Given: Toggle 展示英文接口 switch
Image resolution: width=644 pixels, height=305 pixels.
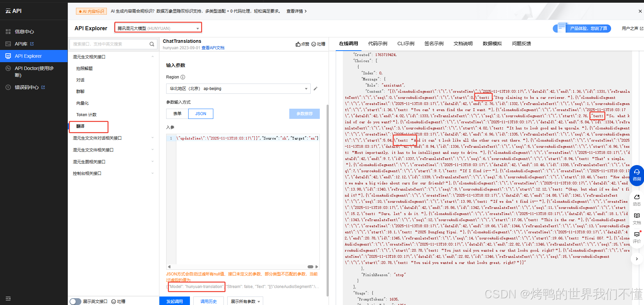Looking at the screenshot, I should pos(75,302).
